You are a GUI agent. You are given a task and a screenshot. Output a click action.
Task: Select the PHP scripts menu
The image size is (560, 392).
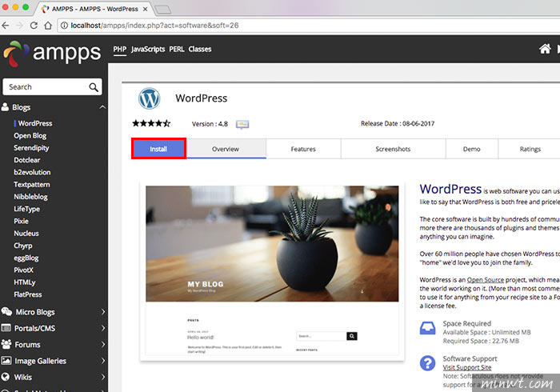click(x=120, y=50)
